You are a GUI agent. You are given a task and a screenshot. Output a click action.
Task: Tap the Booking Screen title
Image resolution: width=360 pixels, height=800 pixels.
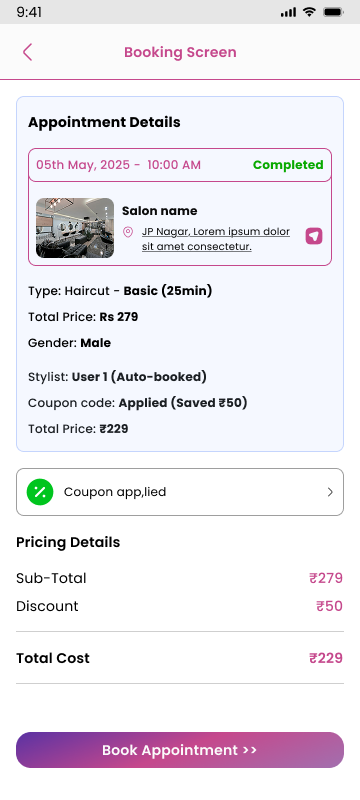pos(181,52)
